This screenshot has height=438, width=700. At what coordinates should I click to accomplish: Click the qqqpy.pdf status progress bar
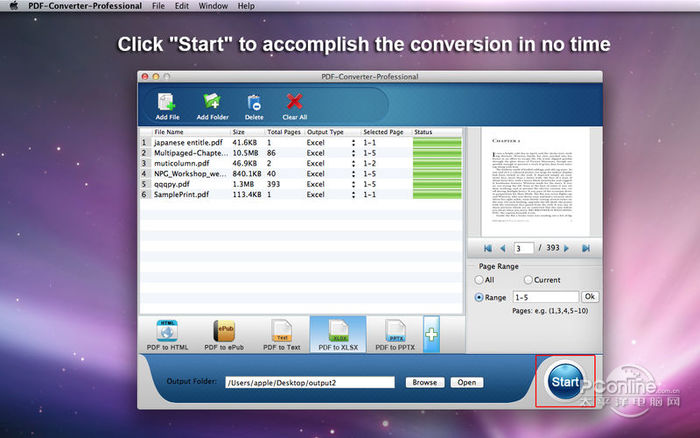pos(437,184)
